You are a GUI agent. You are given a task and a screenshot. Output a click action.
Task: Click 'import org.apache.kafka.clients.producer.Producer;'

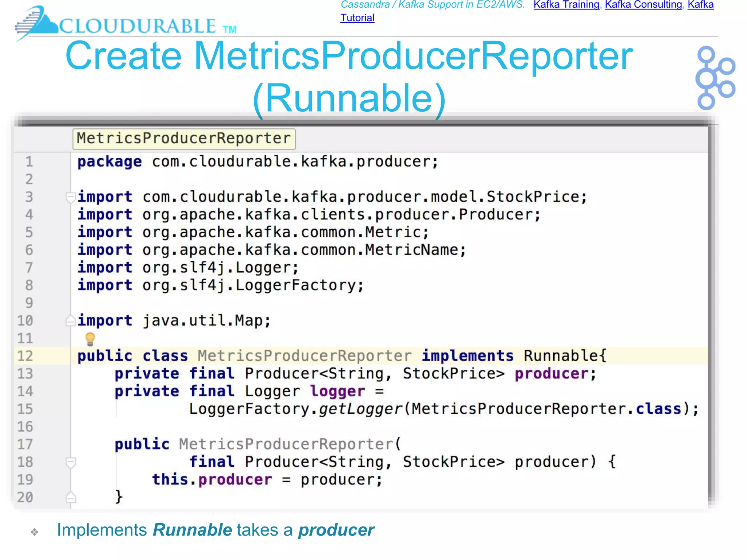tap(309, 215)
